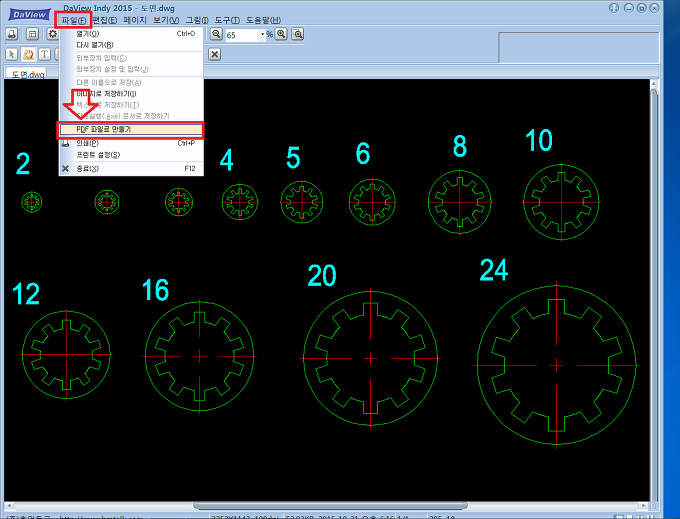Click the cyan label 24 in drawing
This screenshot has height=519, width=680.
tap(494, 270)
